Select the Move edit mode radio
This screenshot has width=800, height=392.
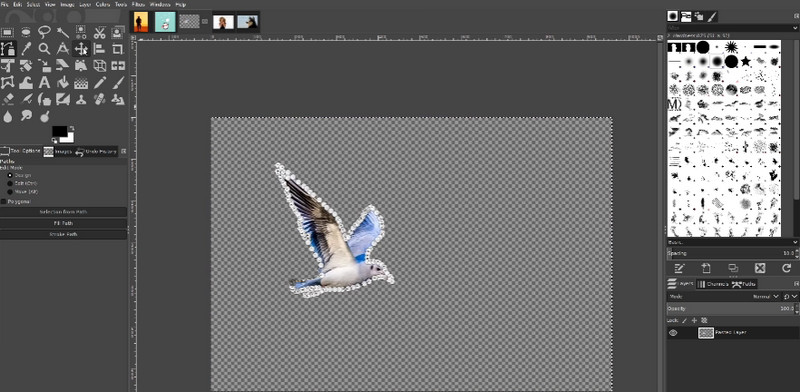click(10, 191)
